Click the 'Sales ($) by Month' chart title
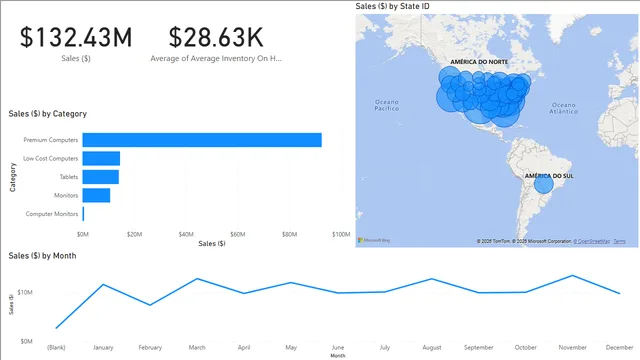Image resolution: width=640 pixels, height=360 pixels. click(42, 256)
